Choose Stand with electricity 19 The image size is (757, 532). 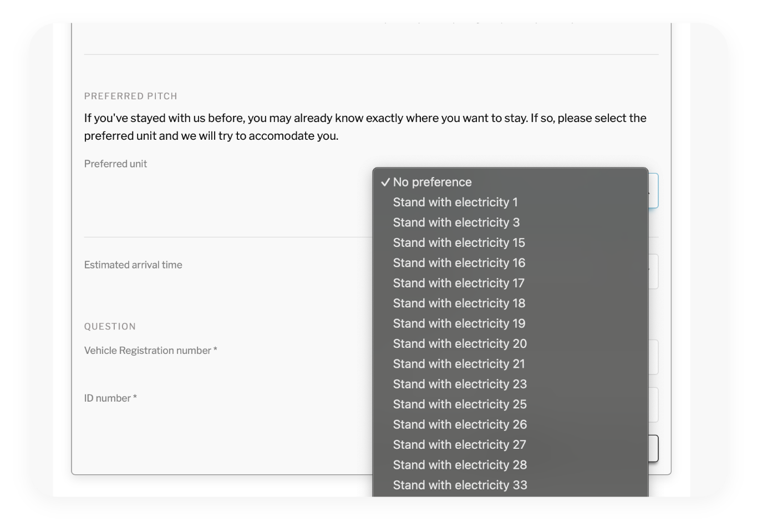pyautogui.click(x=459, y=323)
